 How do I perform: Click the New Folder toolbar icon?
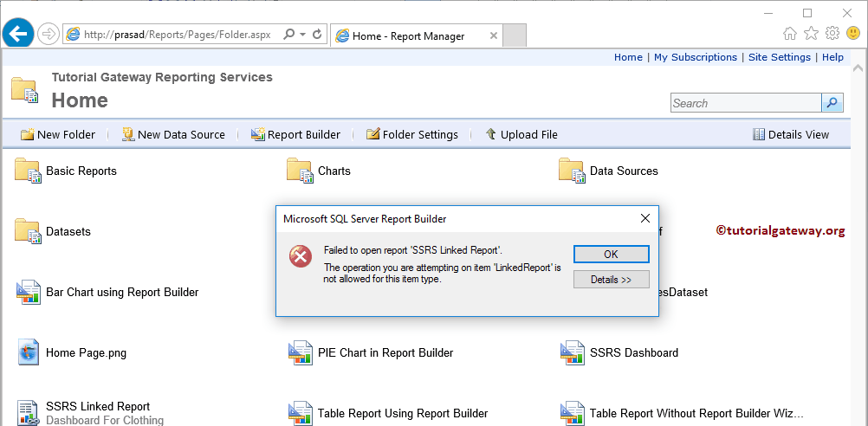pos(28,134)
